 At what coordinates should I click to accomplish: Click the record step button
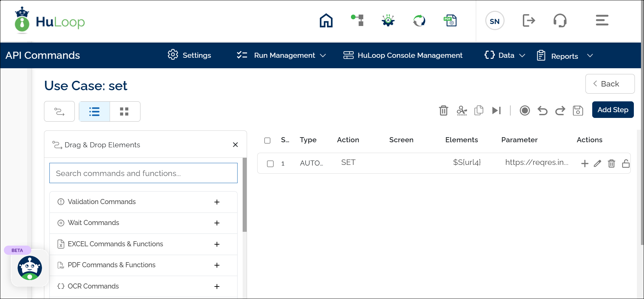coord(525,110)
